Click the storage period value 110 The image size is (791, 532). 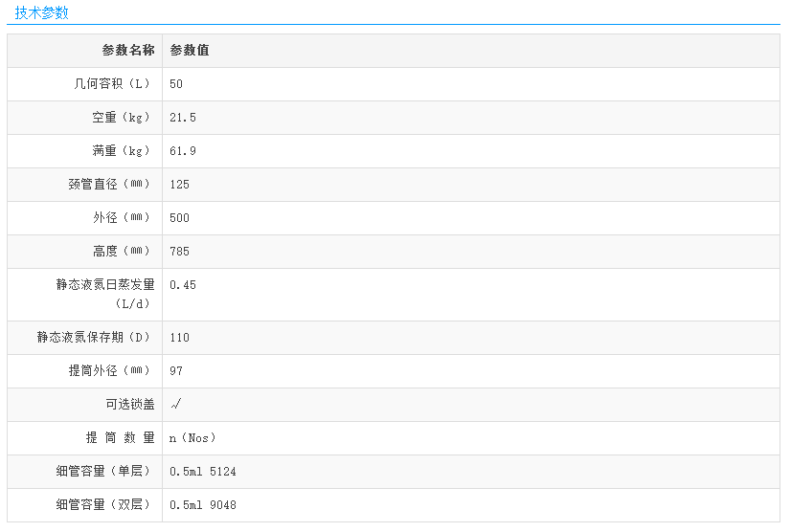click(x=180, y=338)
